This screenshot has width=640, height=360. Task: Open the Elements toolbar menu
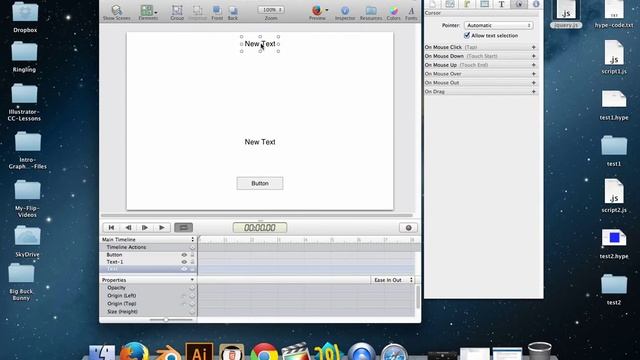pos(148,12)
